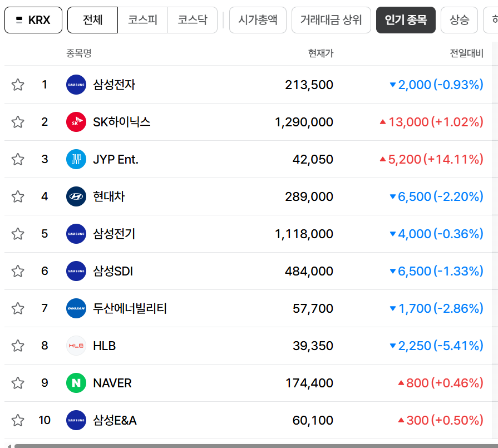Open the HLB stock name

coord(105,346)
